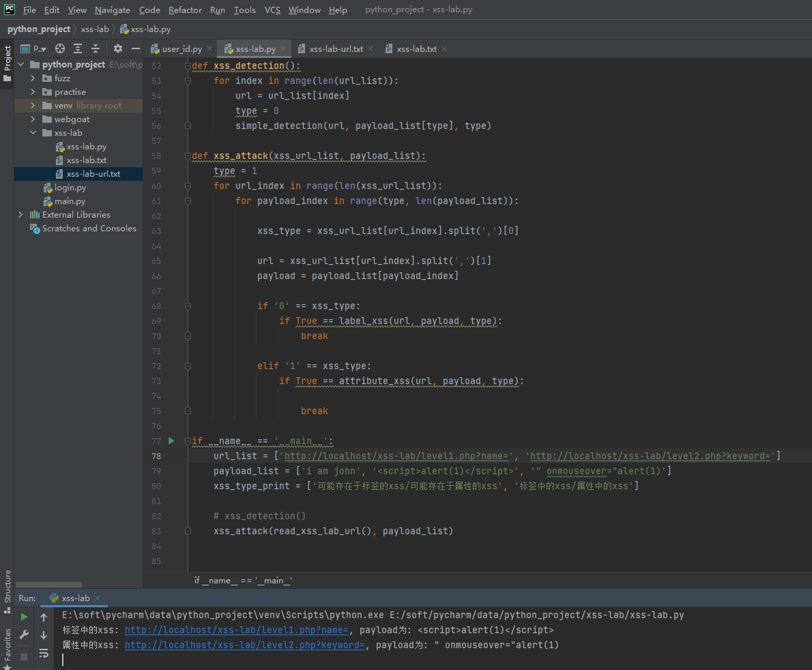
Task: Click the stop square in Run panel
Action: (x=24, y=656)
